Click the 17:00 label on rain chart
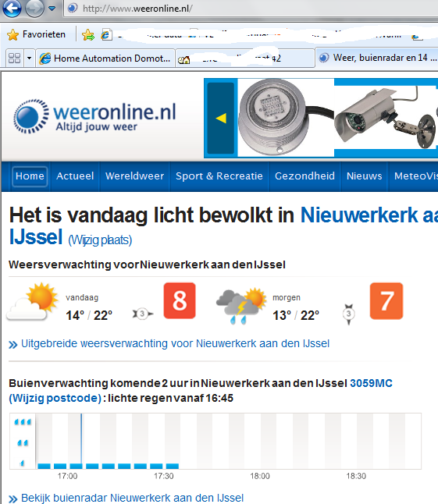 pos(67,476)
